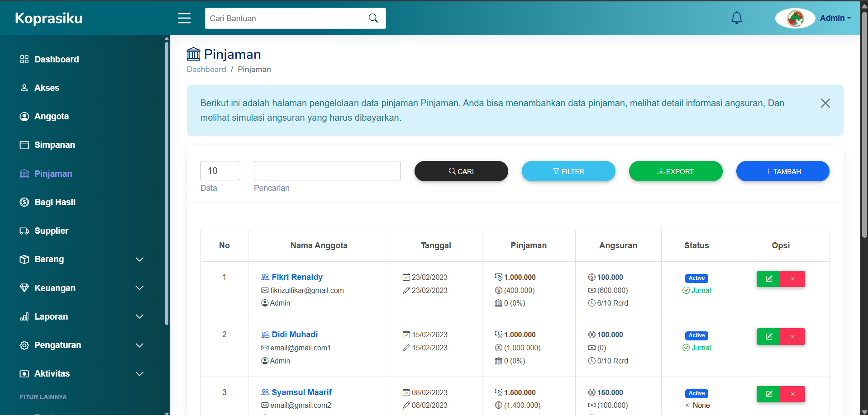Open the Admin account dropdown

(x=835, y=18)
